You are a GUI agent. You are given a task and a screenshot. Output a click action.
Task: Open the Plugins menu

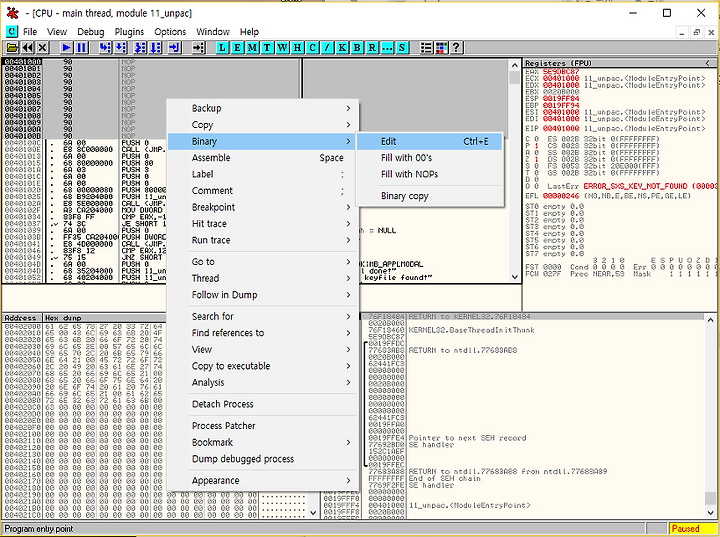pyautogui.click(x=129, y=32)
